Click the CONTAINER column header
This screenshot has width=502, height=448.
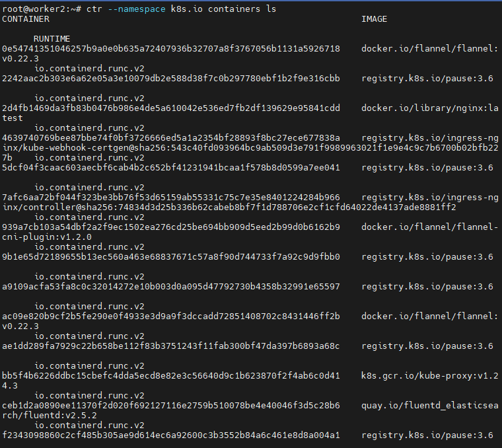(x=26, y=19)
